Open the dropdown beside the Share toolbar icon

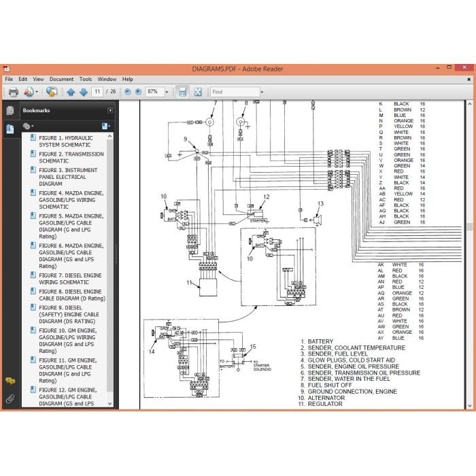(37, 92)
